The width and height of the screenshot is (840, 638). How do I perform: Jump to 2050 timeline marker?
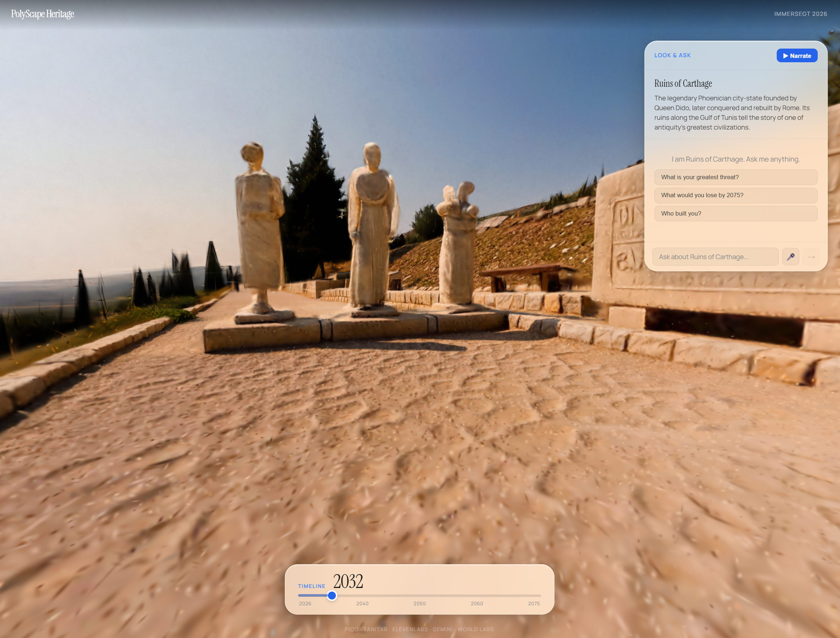[x=419, y=603]
